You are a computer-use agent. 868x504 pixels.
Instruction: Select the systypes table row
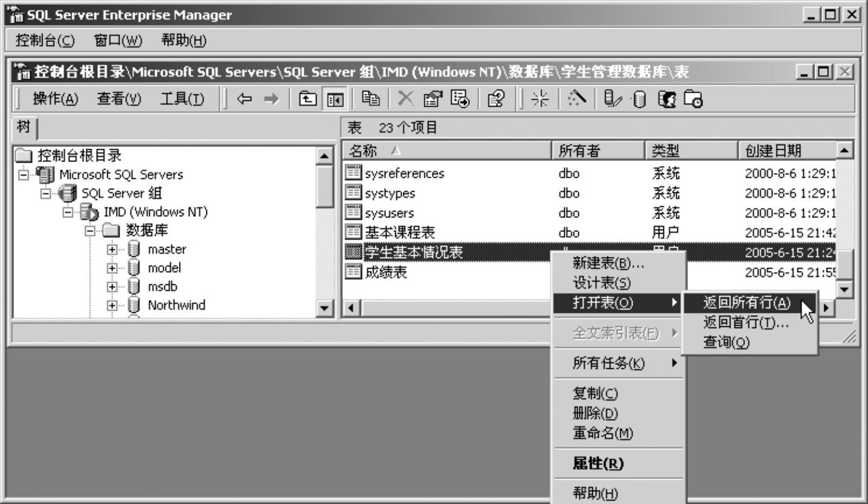tap(589, 193)
